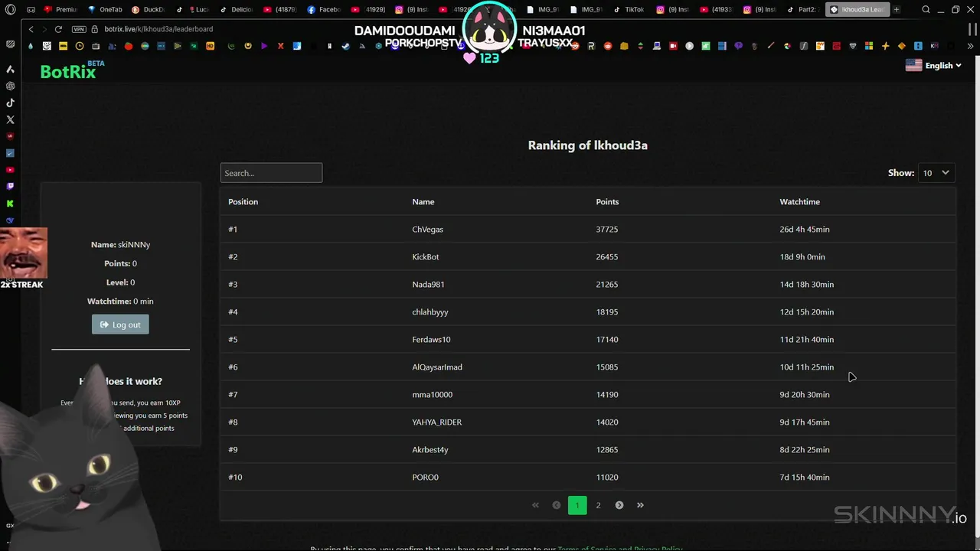Image resolution: width=980 pixels, height=551 pixels.
Task: Open the Aria sidebar icon below the workspace icon
Action: click(x=10, y=69)
